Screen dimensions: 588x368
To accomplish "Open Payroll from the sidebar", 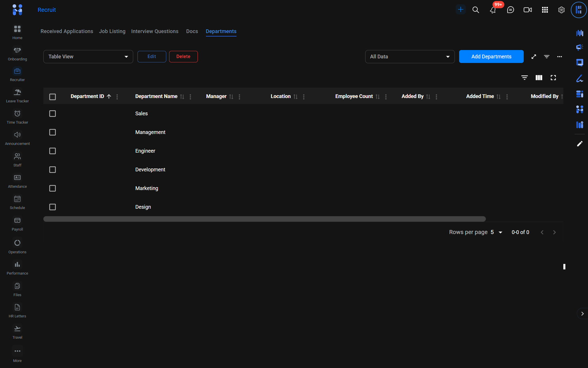I will coord(17,221).
